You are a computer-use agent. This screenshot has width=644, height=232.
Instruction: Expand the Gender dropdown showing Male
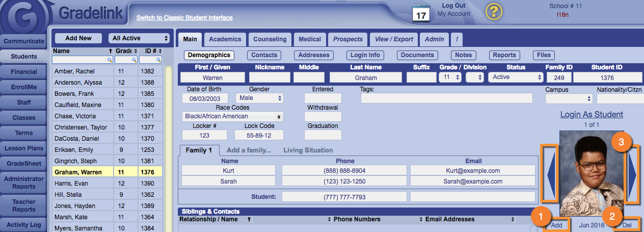point(259,98)
